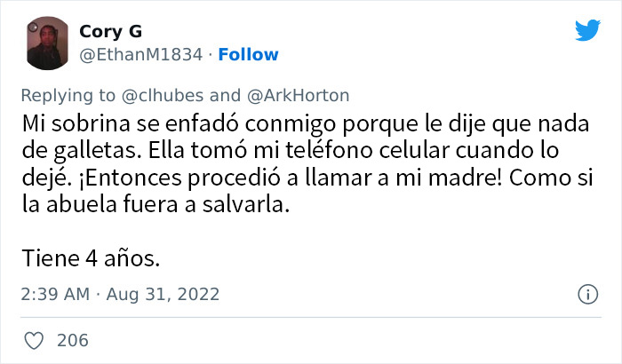
Task: Visit the @EthanM1834 handle
Action: click(141, 55)
